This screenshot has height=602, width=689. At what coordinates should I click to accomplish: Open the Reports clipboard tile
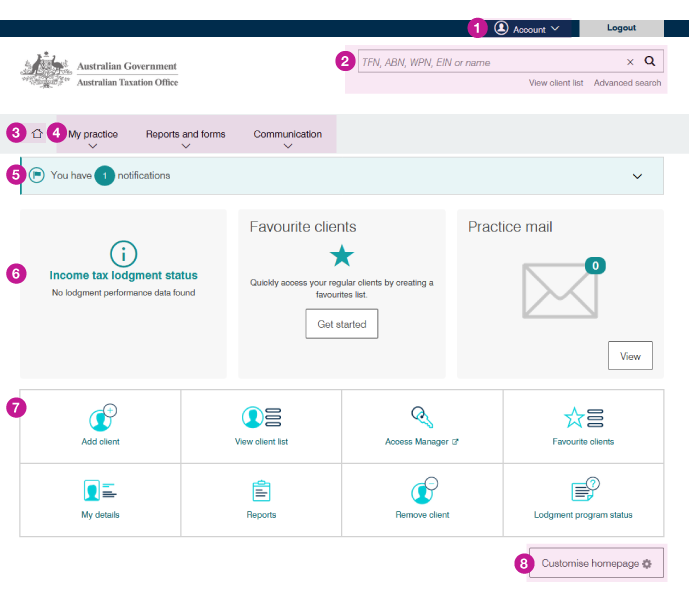[x=261, y=499]
